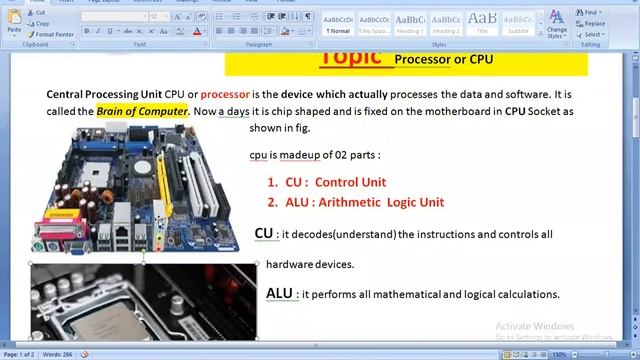Toggle strikethrough on the text
The image size is (640, 360).
click(x=128, y=31)
